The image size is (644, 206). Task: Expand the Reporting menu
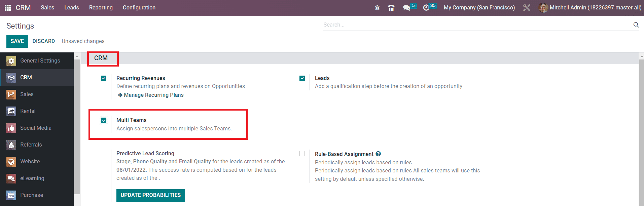tap(101, 8)
